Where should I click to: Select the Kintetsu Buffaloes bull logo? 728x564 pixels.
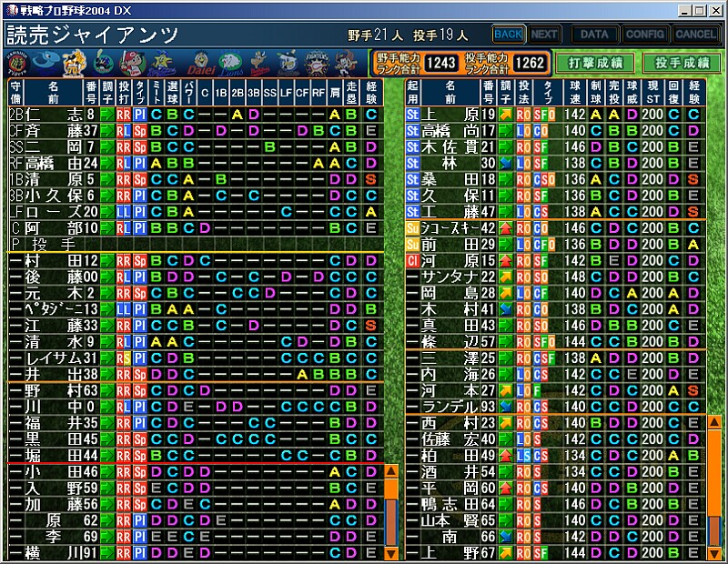(x=259, y=64)
